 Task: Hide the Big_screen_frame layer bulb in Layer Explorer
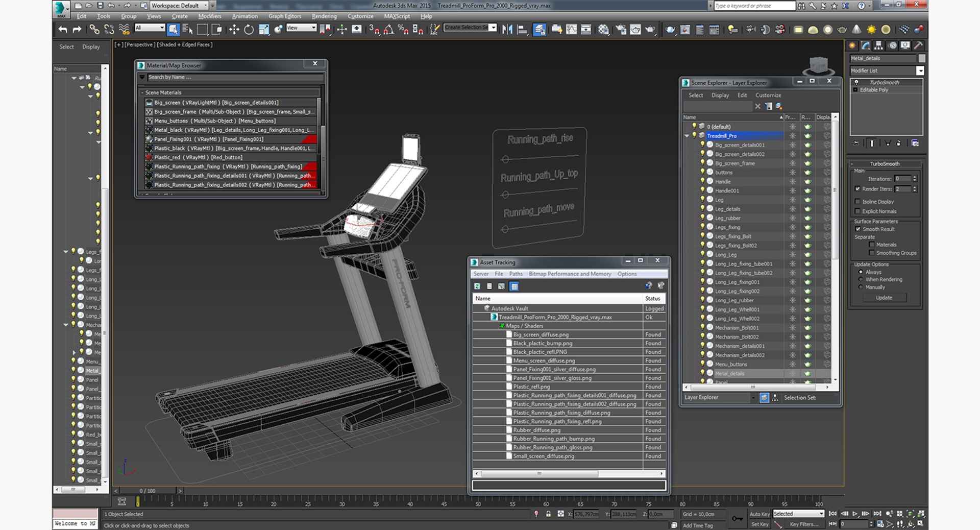pos(702,163)
